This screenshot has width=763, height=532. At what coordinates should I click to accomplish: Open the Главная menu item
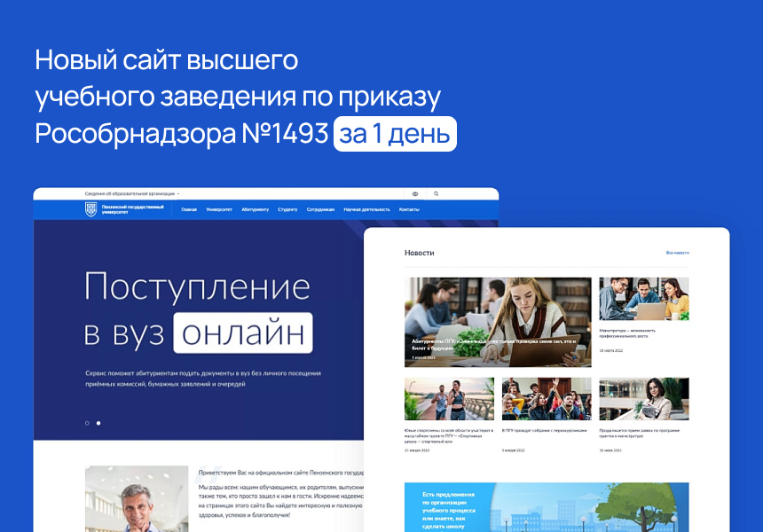189,210
